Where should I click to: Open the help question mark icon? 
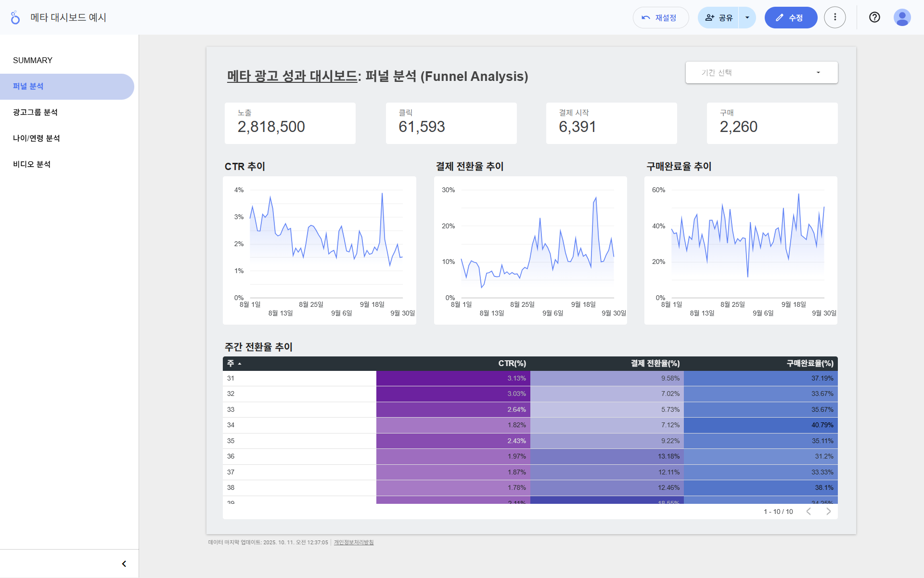[874, 18]
